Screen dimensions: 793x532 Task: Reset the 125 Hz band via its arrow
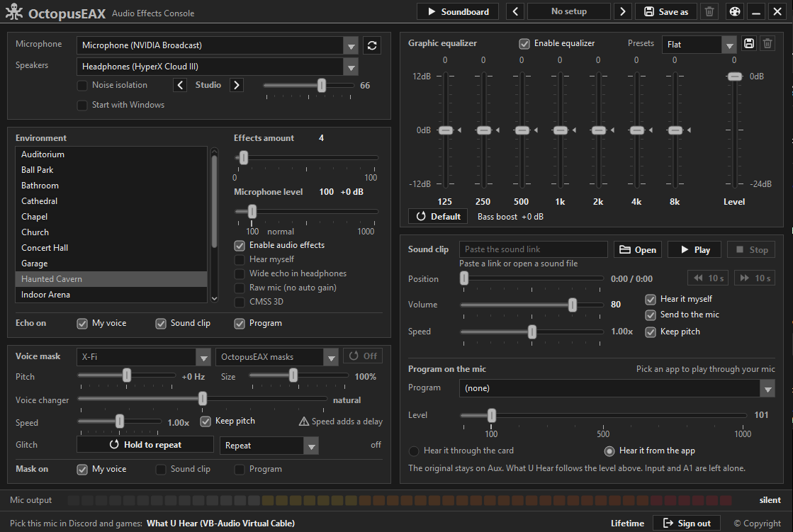tap(459, 130)
